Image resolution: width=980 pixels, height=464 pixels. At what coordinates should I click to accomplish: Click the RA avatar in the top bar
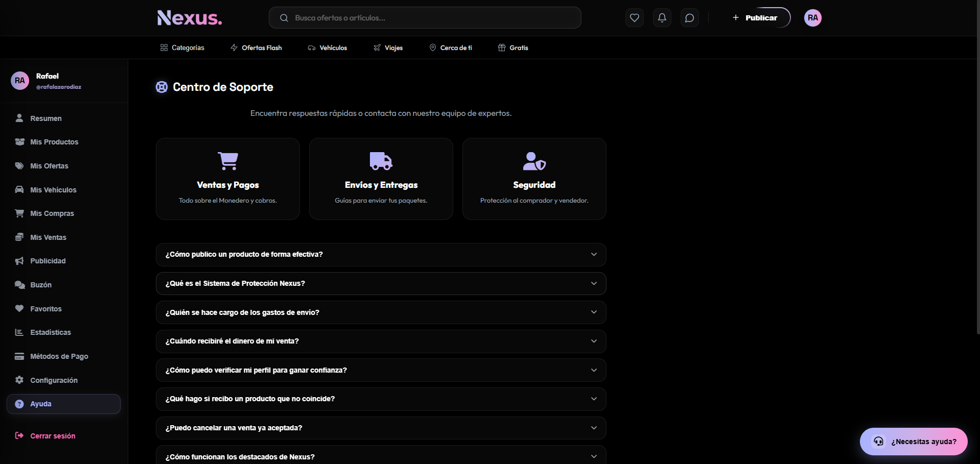[x=812, y=18]
